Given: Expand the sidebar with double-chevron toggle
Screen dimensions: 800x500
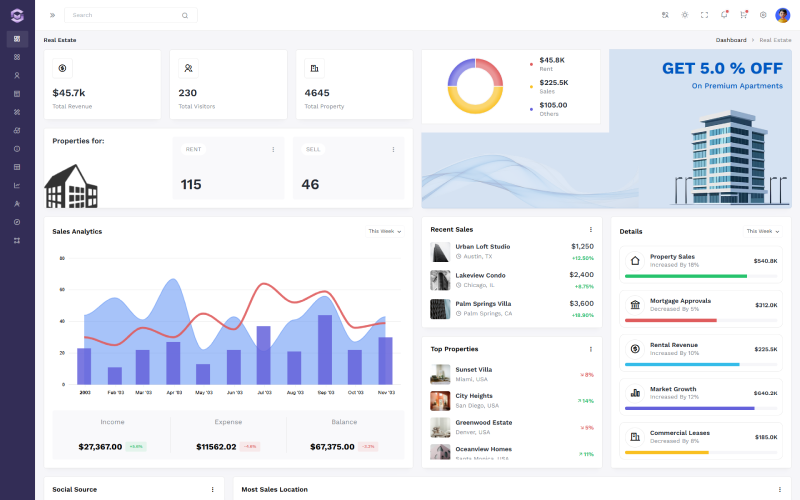Looking at the screenshot, I should coord(52,15).
